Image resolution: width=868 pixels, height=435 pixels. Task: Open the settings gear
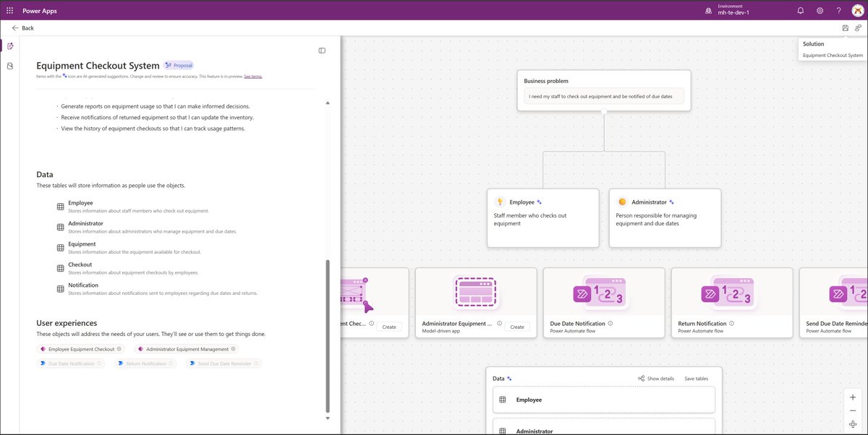pyautogui.click(x=820, y=11)
